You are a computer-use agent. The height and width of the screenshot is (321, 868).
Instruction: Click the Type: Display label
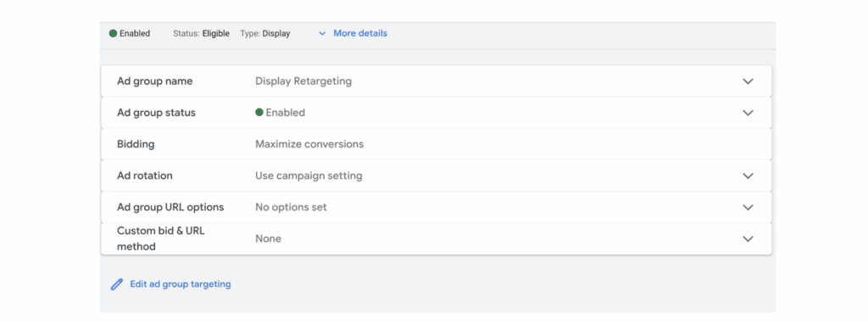tap(265, 33)
